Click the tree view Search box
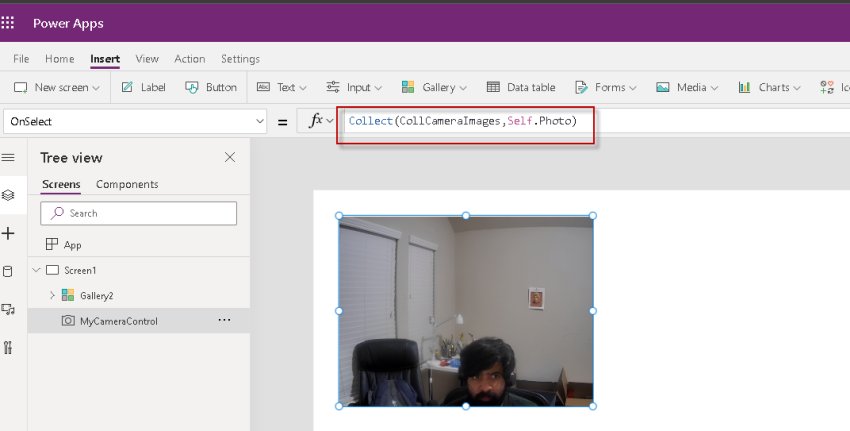850x431 pixels. click(138, 213)
